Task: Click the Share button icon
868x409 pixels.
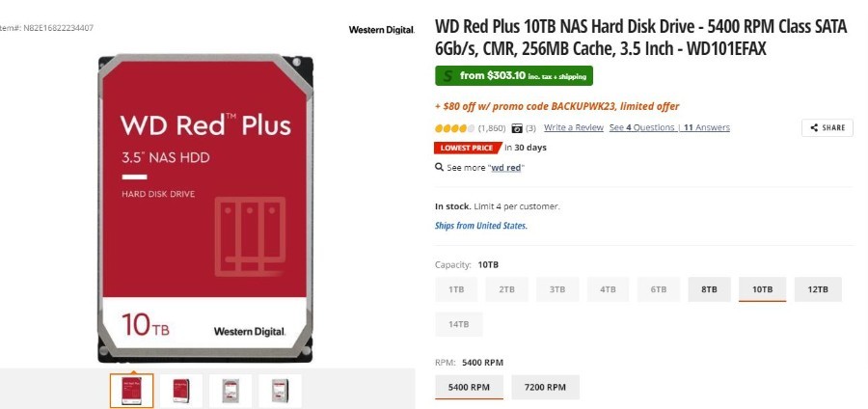Action: tap(814, 128)
